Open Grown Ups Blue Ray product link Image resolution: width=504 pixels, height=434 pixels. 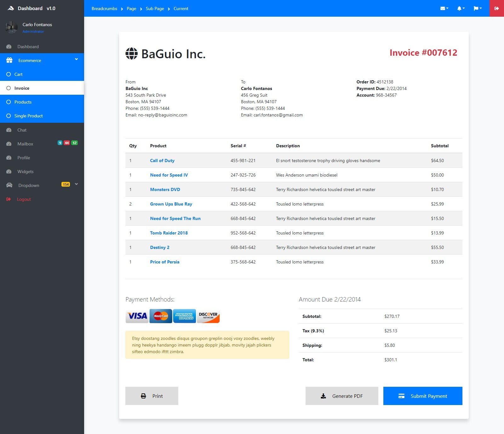(x=171, y=204)
